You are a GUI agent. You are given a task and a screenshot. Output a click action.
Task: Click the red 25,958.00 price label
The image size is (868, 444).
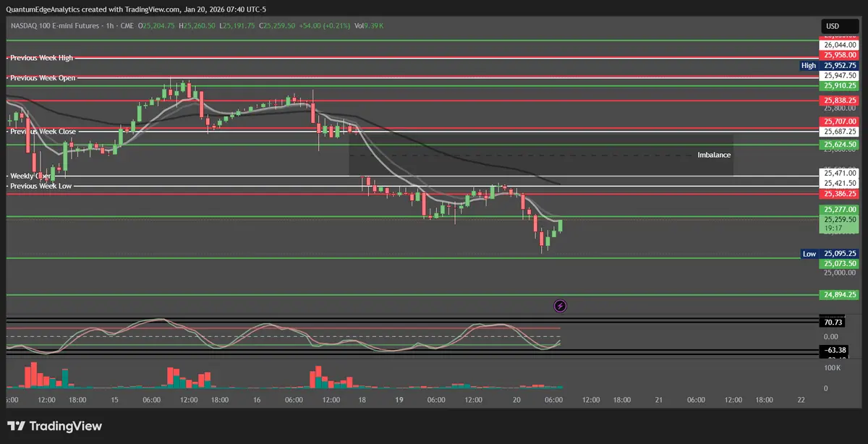click(839, 55)
